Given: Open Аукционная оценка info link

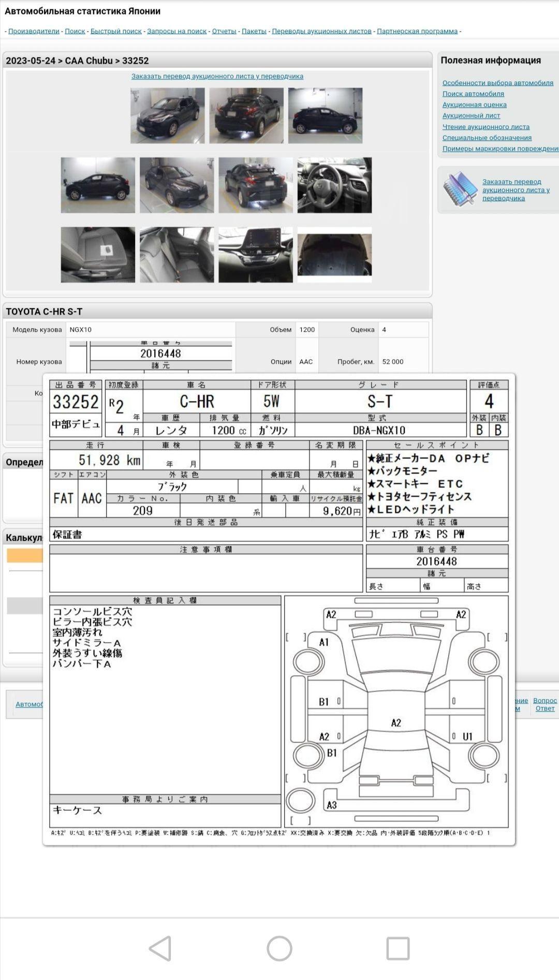Looking at the screenshot, I should pyautogui.click(x=474, y=105).
